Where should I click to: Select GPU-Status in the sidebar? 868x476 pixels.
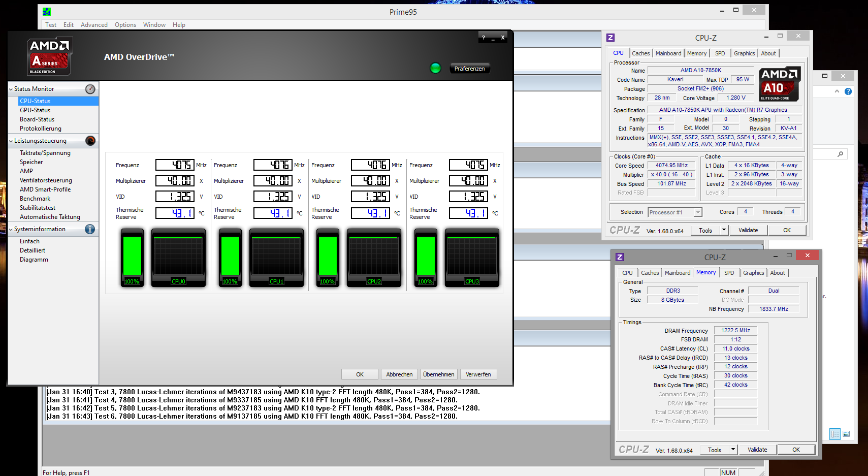point(35,110)
